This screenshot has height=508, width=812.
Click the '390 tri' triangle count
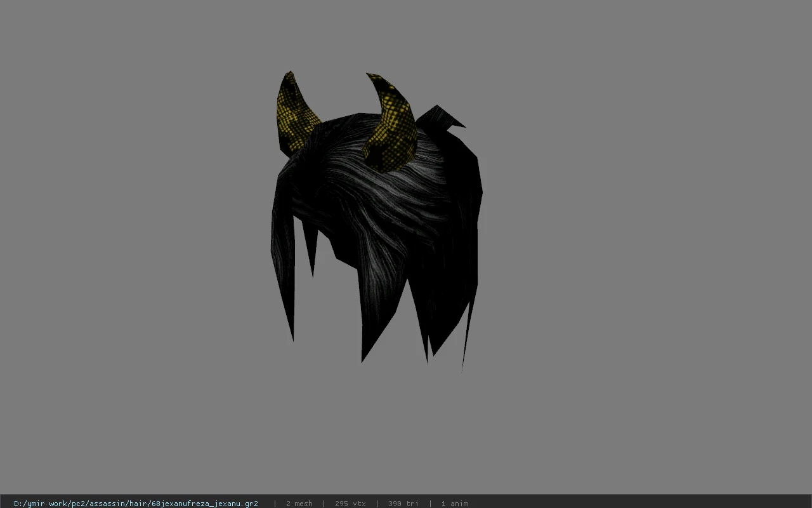(x=403, y=504)
